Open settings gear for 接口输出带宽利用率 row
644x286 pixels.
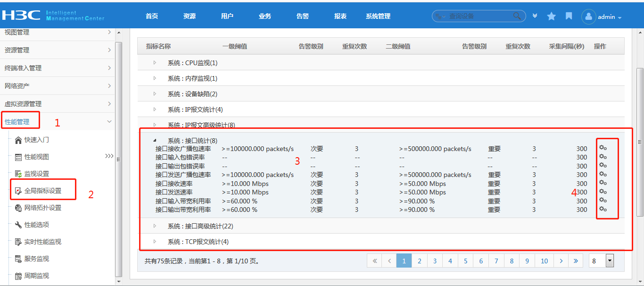(x=603, y=209)
